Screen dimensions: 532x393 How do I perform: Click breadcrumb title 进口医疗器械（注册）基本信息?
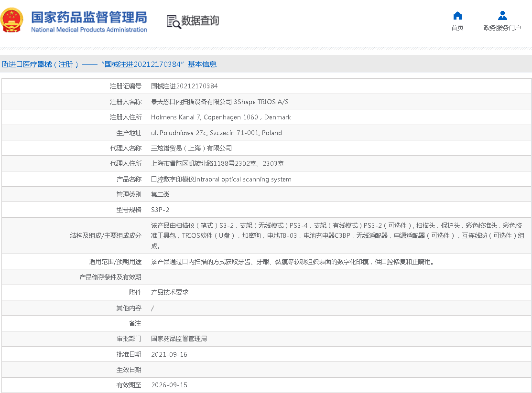coord(109,64)
